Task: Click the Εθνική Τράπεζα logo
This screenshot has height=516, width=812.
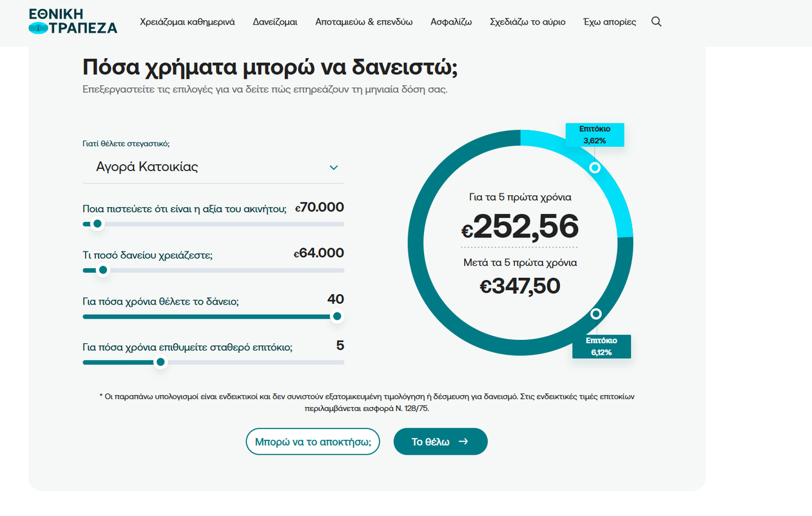Action: [x=73, y=21]
